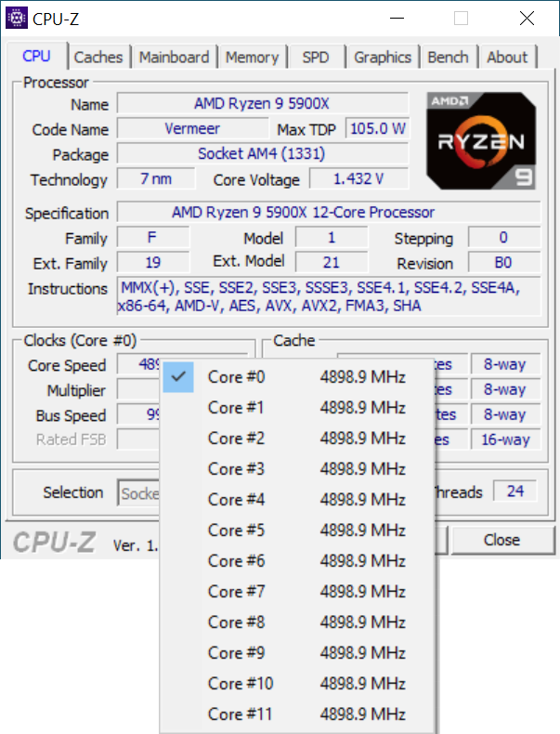Click the Instructions text field
Image resolution: width=560 pixels, height=734 pixels.
point(329,296)
